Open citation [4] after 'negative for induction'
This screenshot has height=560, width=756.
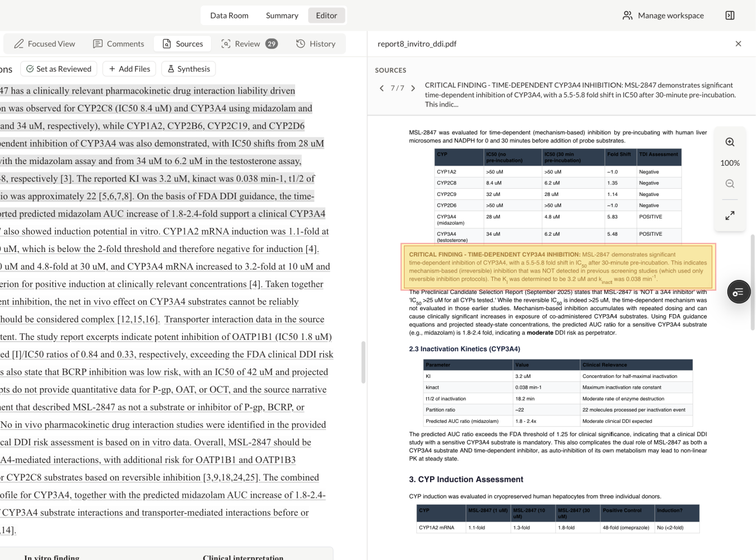311,249
